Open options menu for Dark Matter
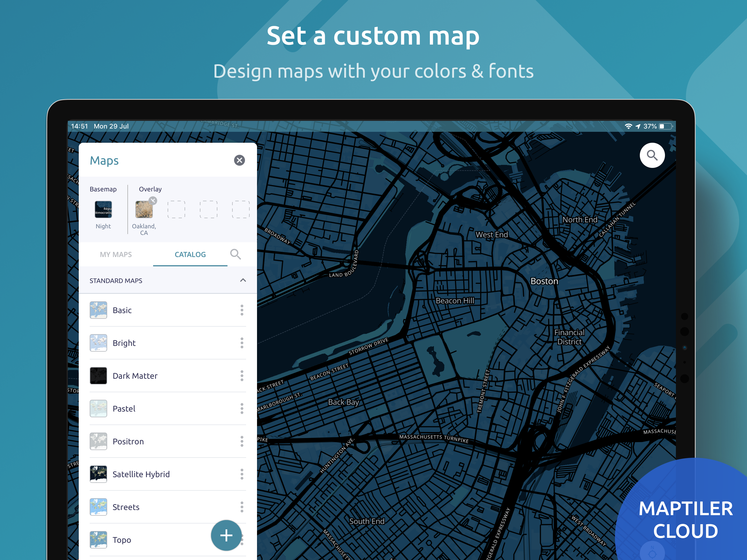747x560 pixels. [242, 376]
